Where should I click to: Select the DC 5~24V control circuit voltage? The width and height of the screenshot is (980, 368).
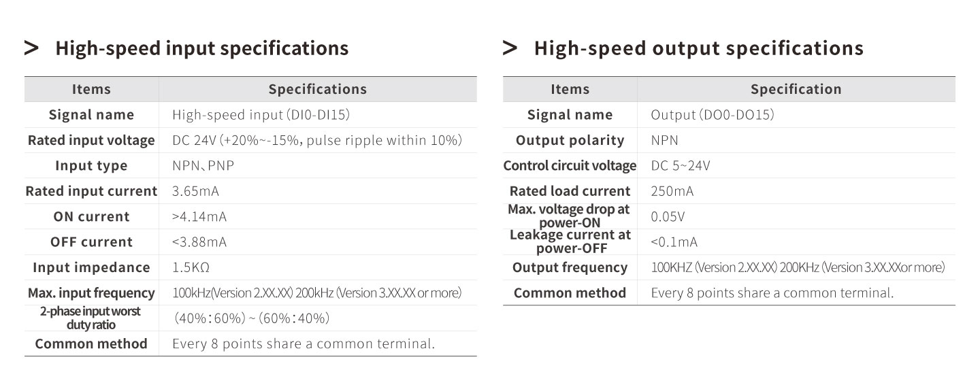point(681,166)
